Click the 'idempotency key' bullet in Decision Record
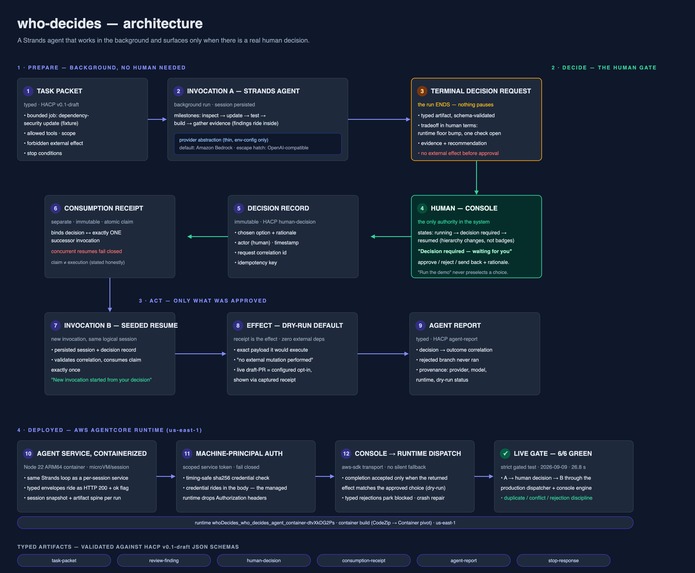Screen dimensions: 695x573 [x=256, y=263]
